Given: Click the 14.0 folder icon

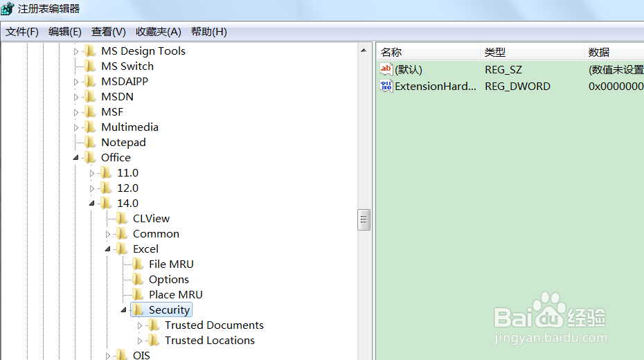Looking at the screenshot, I should pos(106,204).
